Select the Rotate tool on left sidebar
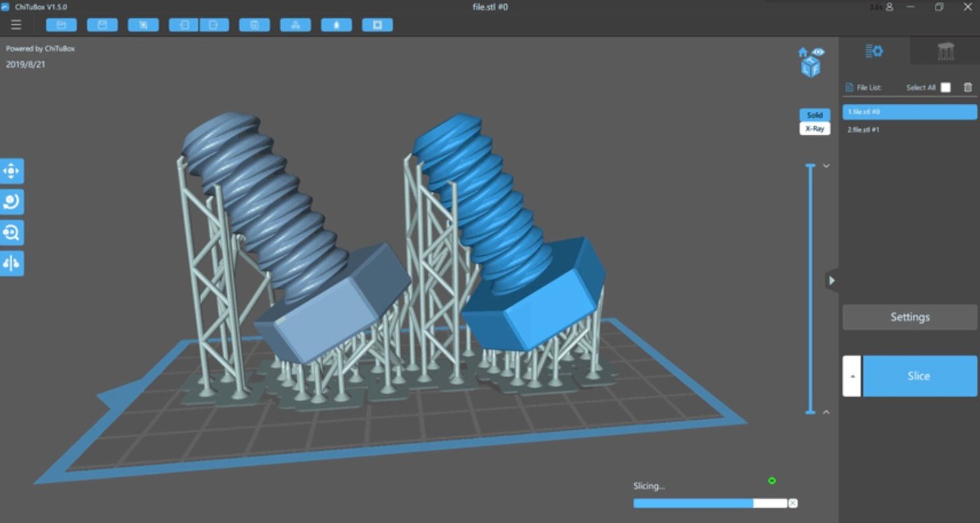The height and width of the screenshot is (523, 980). (x=11, y=202)
